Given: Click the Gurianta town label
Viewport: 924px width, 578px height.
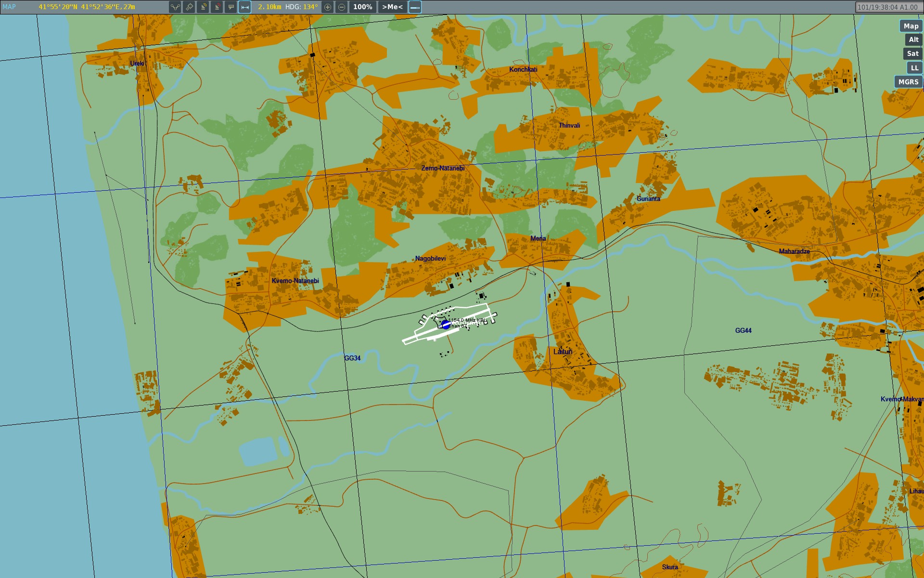Looking at the screenshot, I should point(648,199).
